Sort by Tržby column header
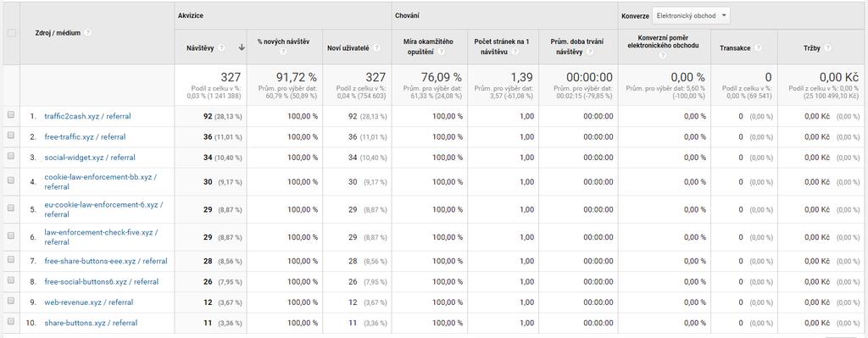This screenshot has width=868, height=338. (x=812, y=48)
